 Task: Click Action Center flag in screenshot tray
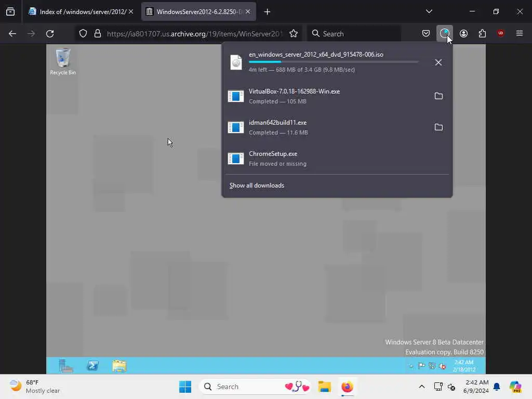pyautogui.click(x=421, y=366)
